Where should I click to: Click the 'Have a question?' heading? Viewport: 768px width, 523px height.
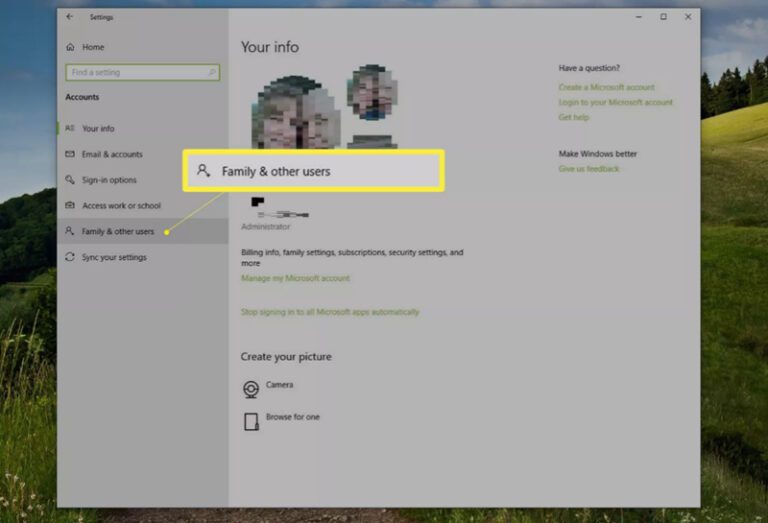point(589,68)
